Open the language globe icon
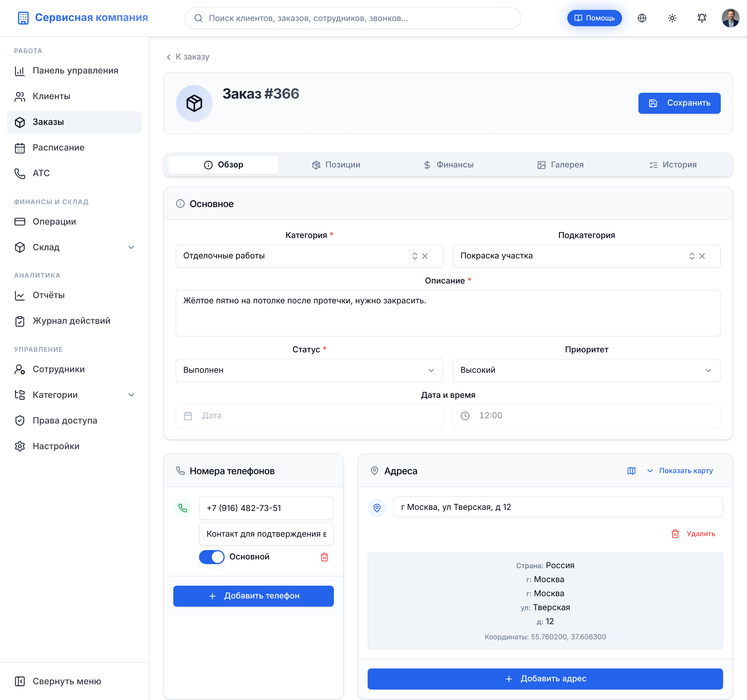747x700 pixels. 642,18
